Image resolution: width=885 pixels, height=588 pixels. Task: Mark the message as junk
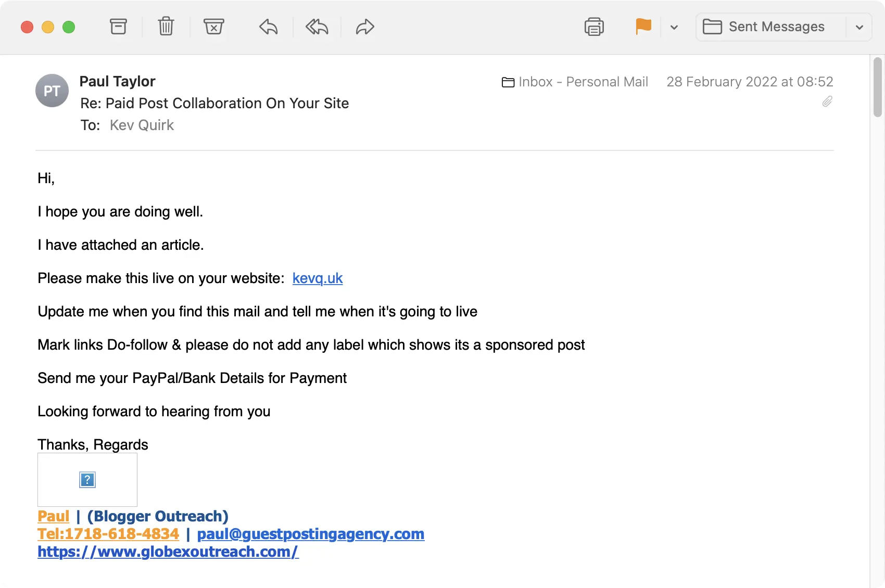click(x=213, y=27)
